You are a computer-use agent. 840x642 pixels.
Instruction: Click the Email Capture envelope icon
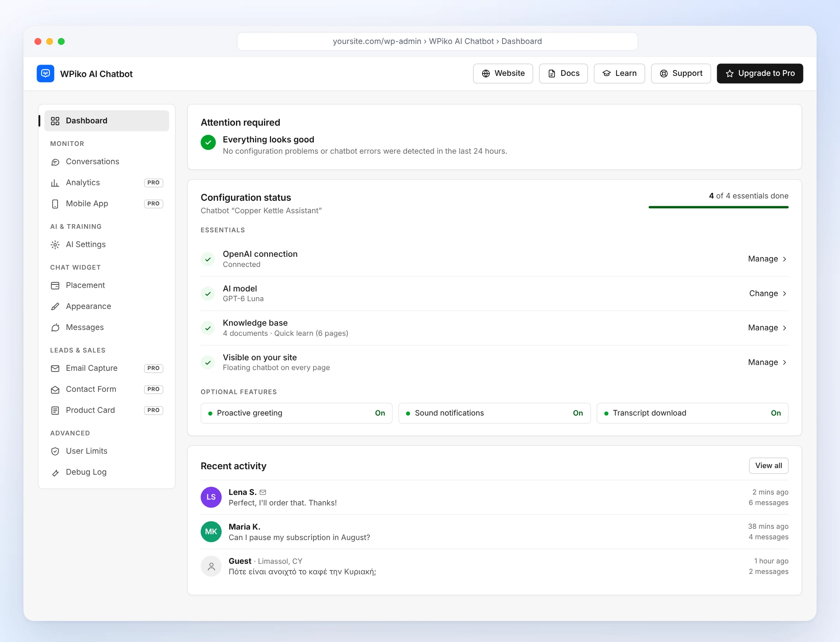pos(55,368)
